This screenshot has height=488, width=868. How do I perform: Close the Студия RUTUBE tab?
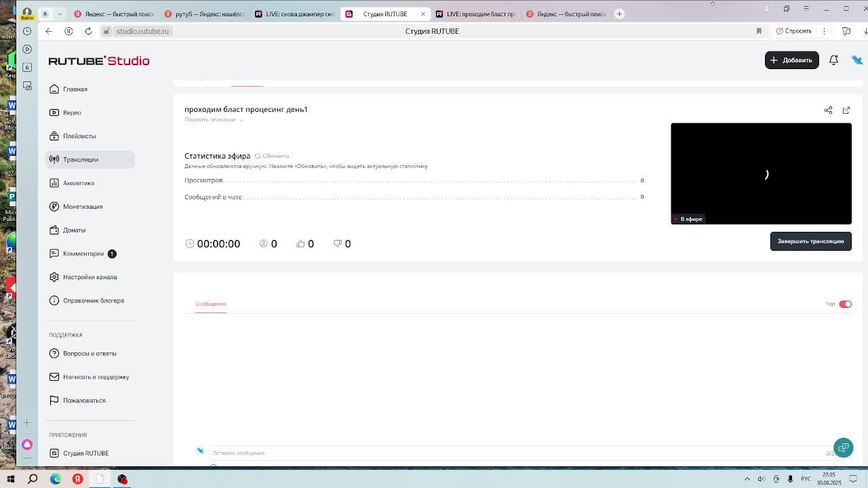(x=423, y=14)
